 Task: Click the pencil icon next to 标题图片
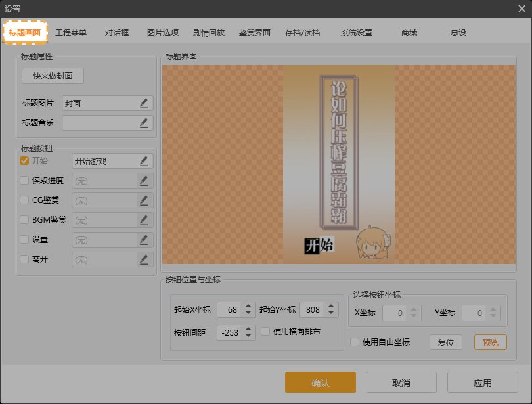click(x=144, y=103)
